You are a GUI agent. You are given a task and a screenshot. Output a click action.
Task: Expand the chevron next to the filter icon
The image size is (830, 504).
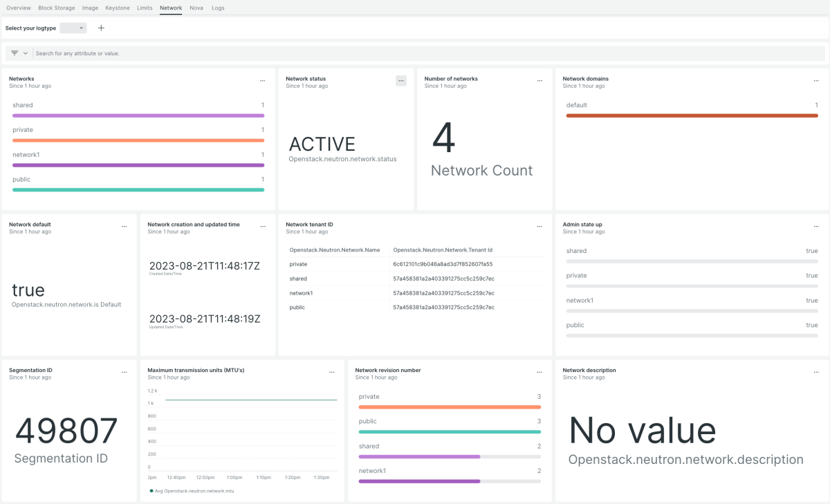[26, 53]
